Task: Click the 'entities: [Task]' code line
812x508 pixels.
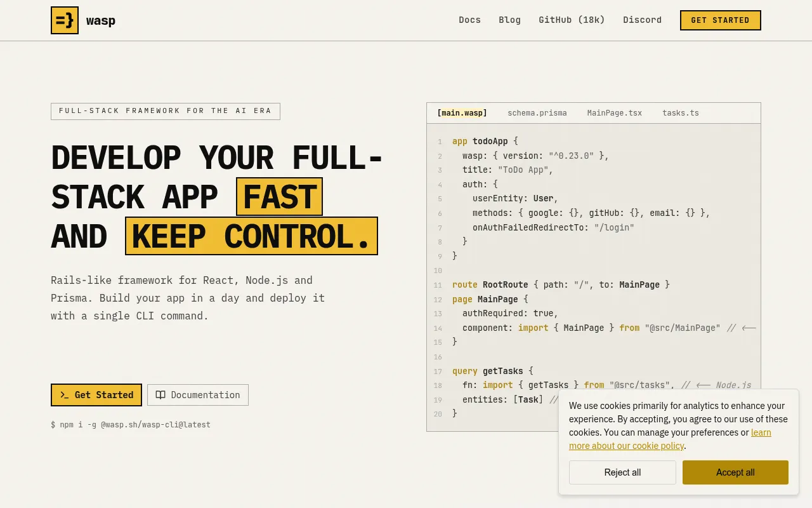Action: point(510,399)
